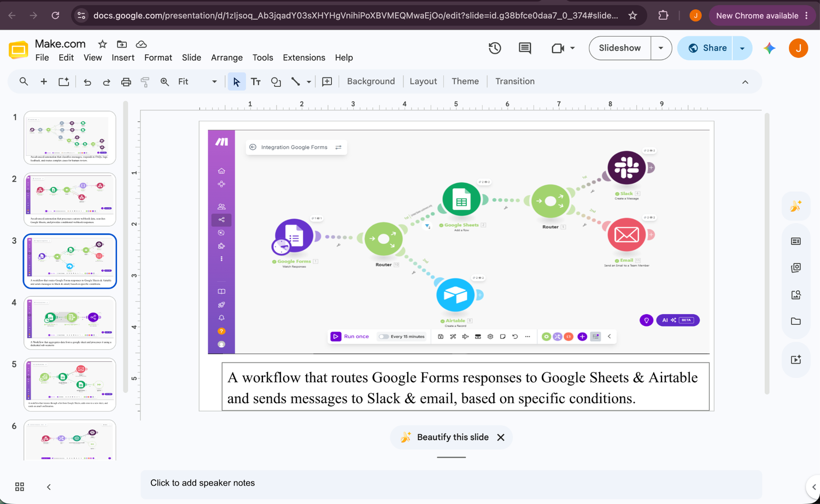
Task: Click the Slides app logo
Action: point(18,50)
